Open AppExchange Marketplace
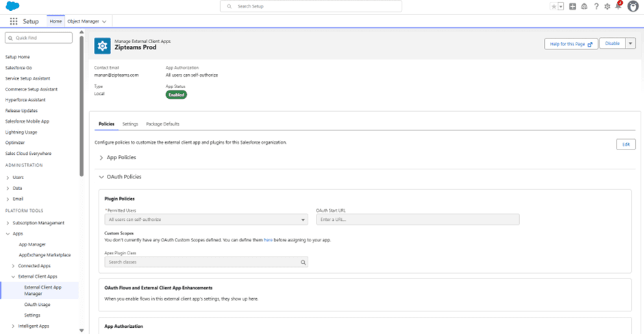The width and height of the screenshot is (644, 334). click(45, 255)
